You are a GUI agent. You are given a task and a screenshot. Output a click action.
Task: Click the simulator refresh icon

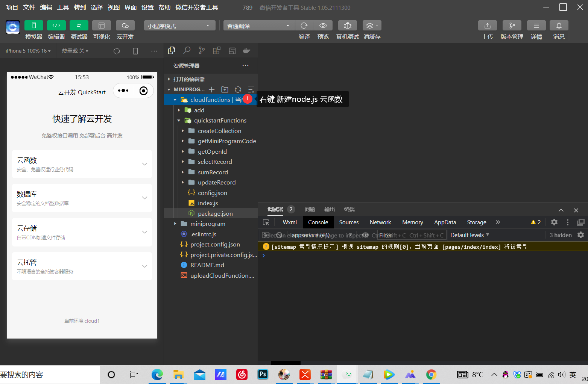117,51
